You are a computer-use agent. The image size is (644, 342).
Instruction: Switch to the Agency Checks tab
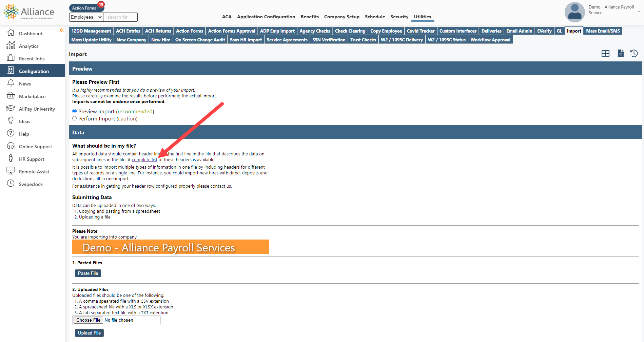(315, 31)
